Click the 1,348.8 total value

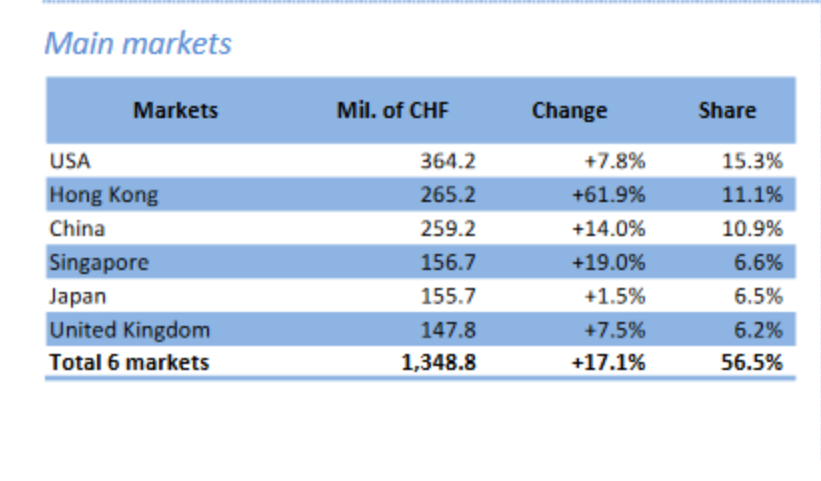[x=438, y=362]
